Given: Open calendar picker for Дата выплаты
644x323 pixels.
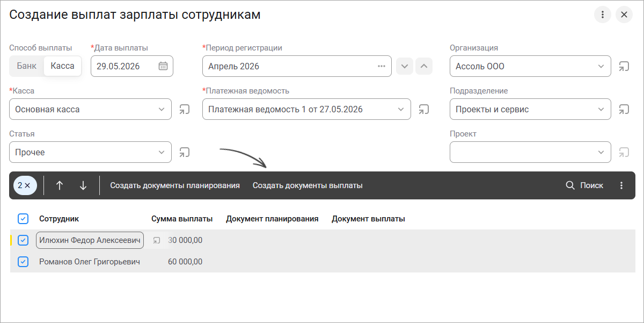Looking at the screenshot, I should click(163, 66).
